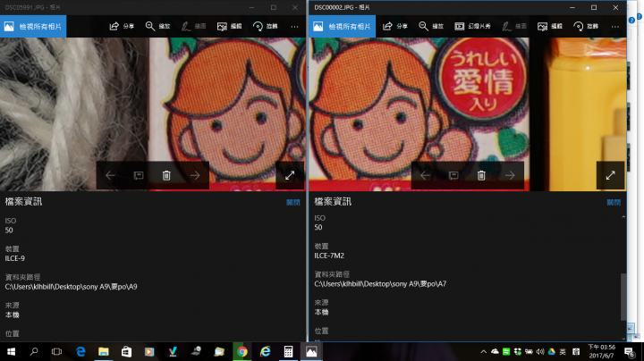
Task: Open the Action Center notifications icon
Action: click(x=629, y=351)
